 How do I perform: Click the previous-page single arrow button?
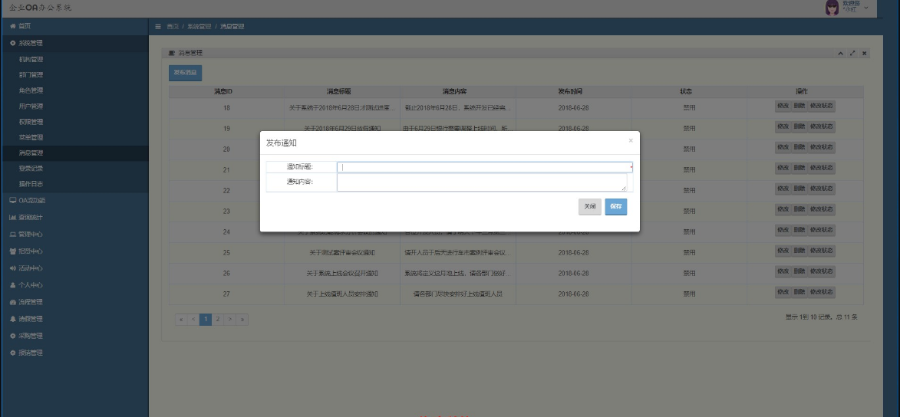click(193, 319)
